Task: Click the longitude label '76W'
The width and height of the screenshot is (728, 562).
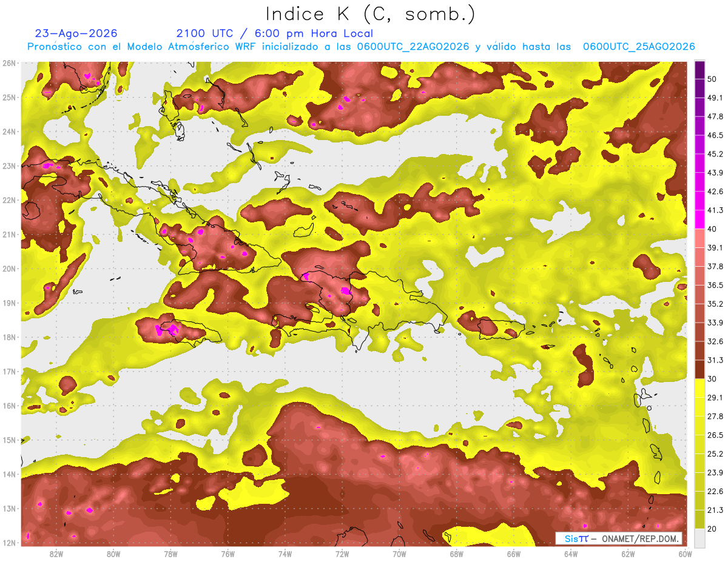Action: click(228, 554)
